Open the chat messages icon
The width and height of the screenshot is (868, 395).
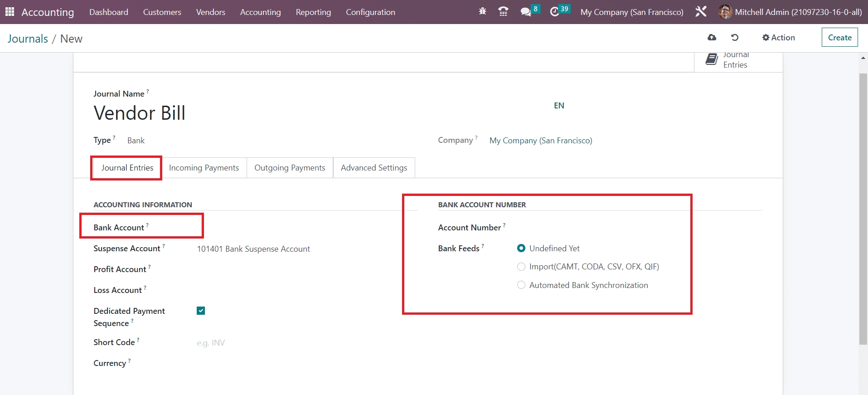point(526,12)
